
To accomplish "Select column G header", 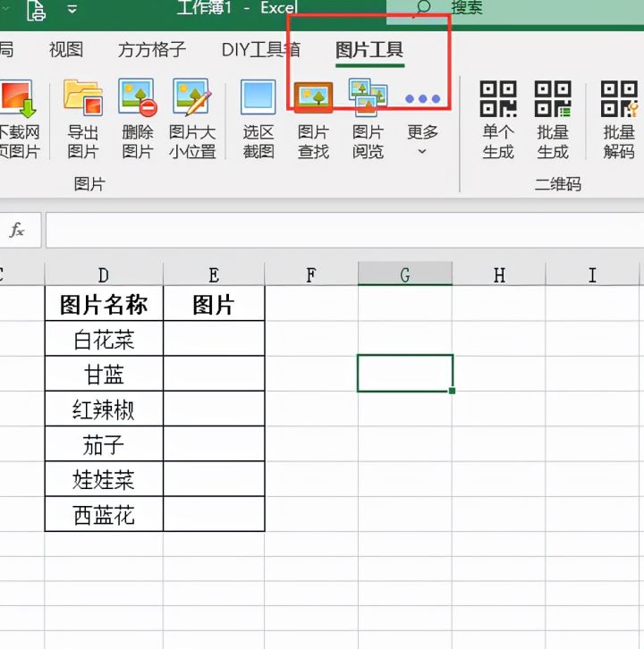I will click(x=405, y=274).
